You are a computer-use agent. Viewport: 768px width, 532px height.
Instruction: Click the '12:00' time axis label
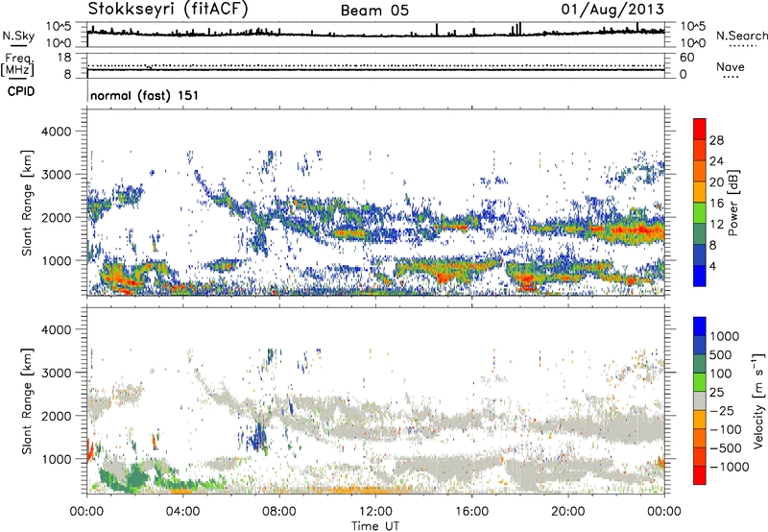point(375,512)
